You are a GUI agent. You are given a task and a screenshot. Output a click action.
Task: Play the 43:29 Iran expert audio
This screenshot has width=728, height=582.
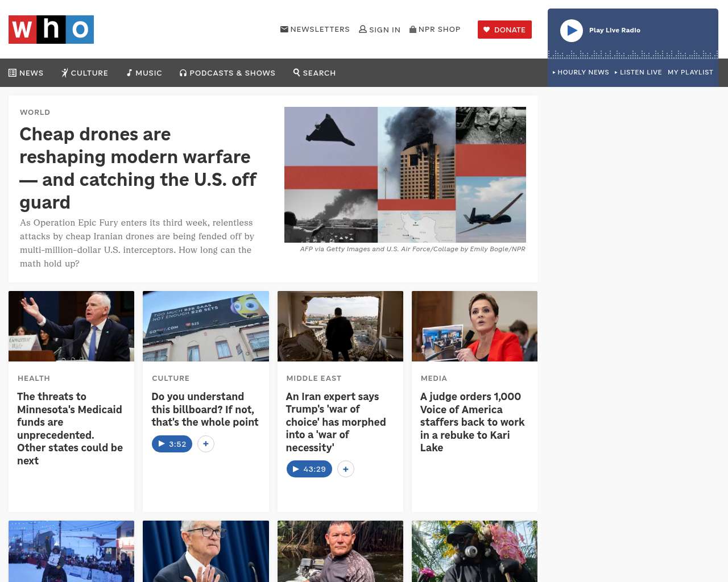(309, 469)
